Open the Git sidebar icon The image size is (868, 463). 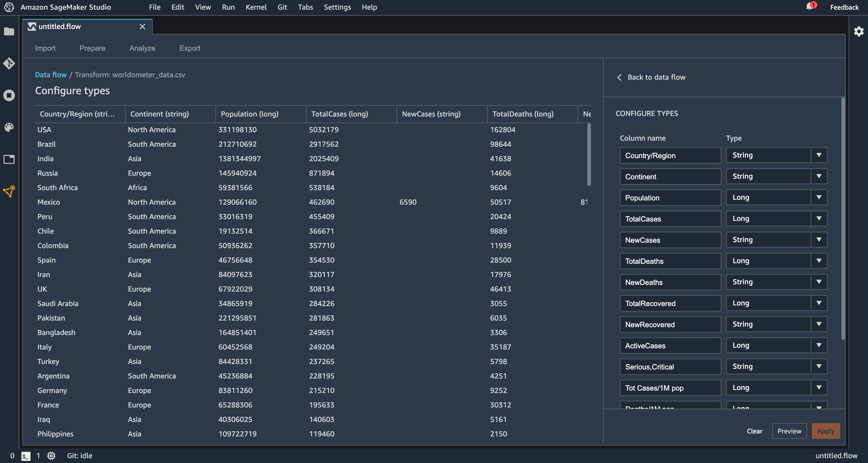(9, 63)
